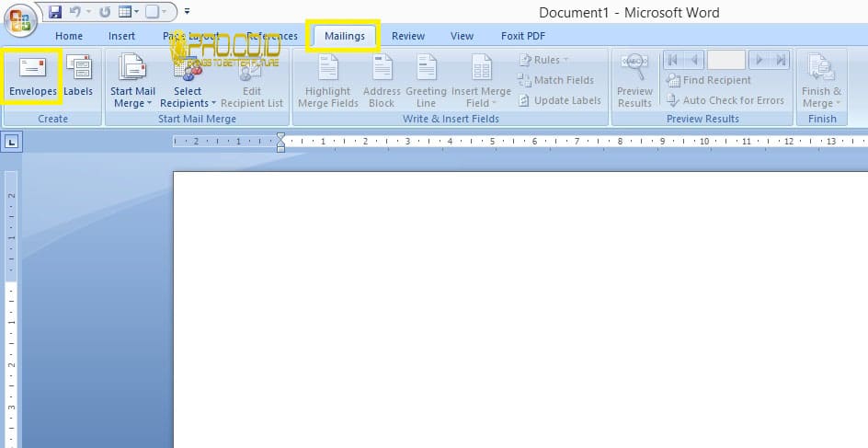868x448 pixels.
Task: Click Find Recipient
Action: (x=709, y=80)
